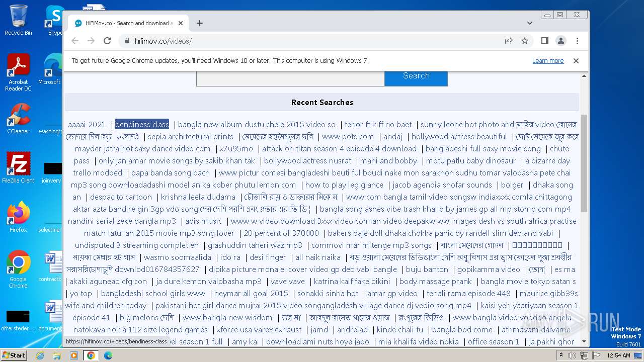
Task: Open Microsoft Edge desktop shortcut
Action: pyautogui.click(x=50, y=69)
